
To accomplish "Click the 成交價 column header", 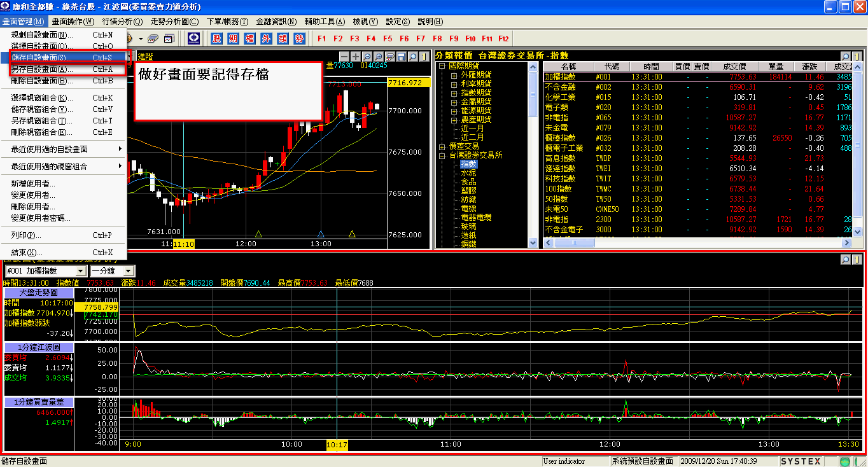I will pyautogui.click(x=734, y=67).
